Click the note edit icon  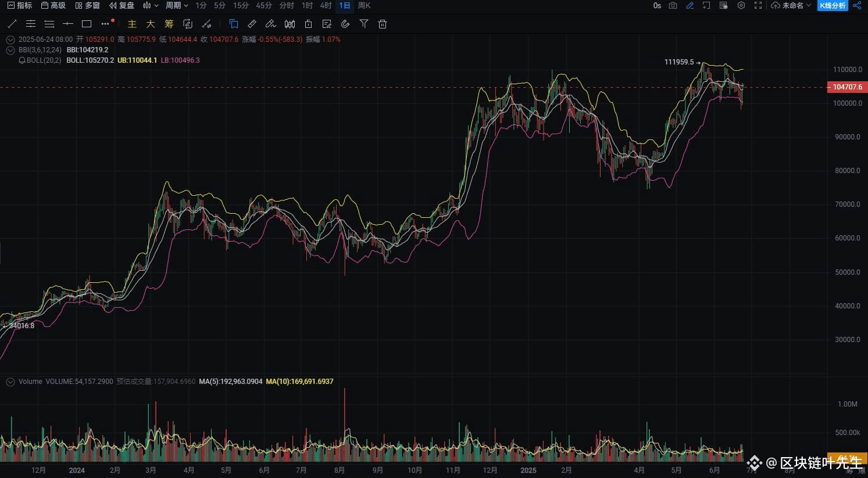(327, 24)
